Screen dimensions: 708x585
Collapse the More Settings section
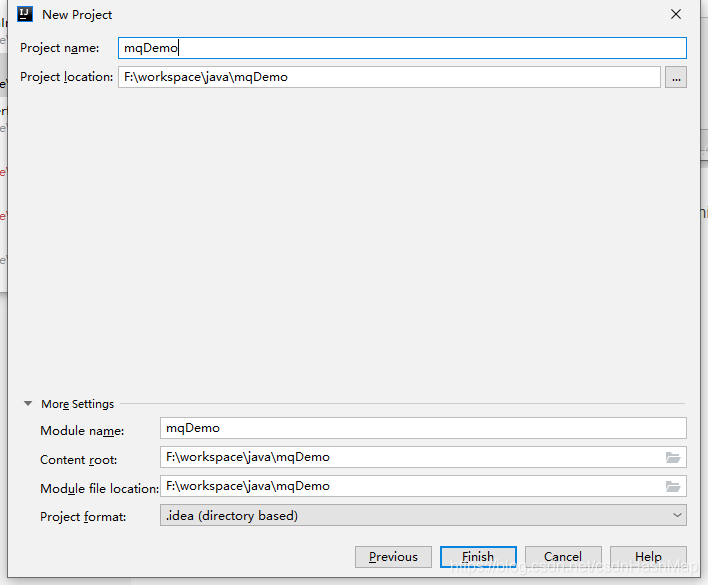[28, 404]
